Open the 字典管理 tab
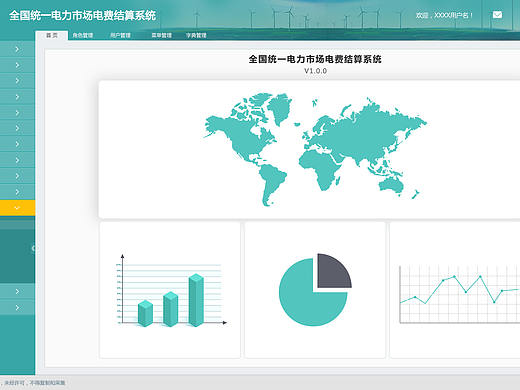Image resolution: width=520 pixels, height=390 pixels. 196,35
